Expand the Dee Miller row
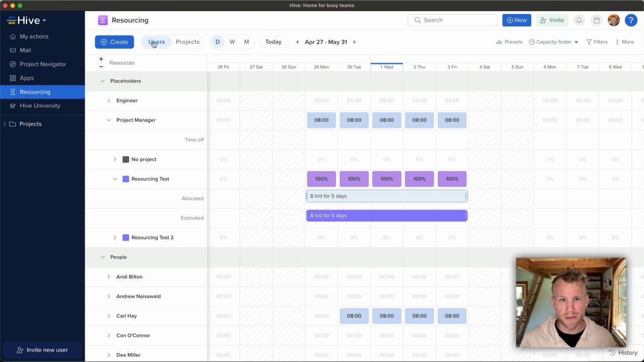 click(109, 355)
